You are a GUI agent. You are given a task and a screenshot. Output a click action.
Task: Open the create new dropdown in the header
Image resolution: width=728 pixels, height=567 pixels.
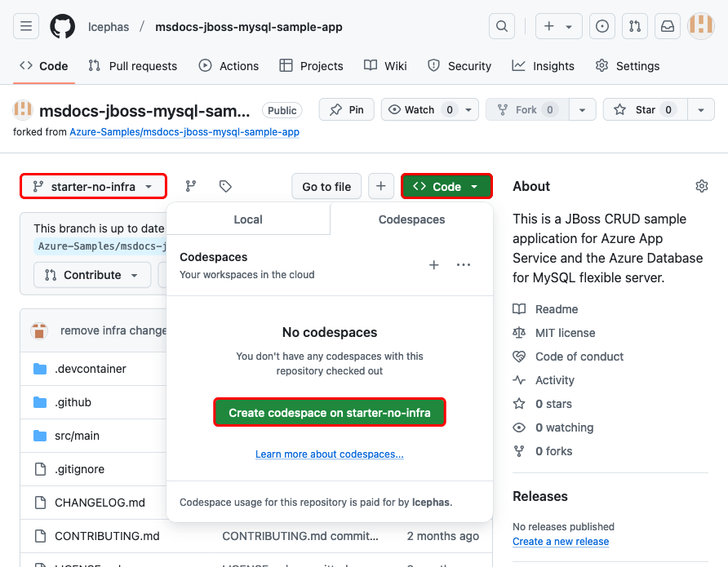pyautogui.click(x=558, y=25)
